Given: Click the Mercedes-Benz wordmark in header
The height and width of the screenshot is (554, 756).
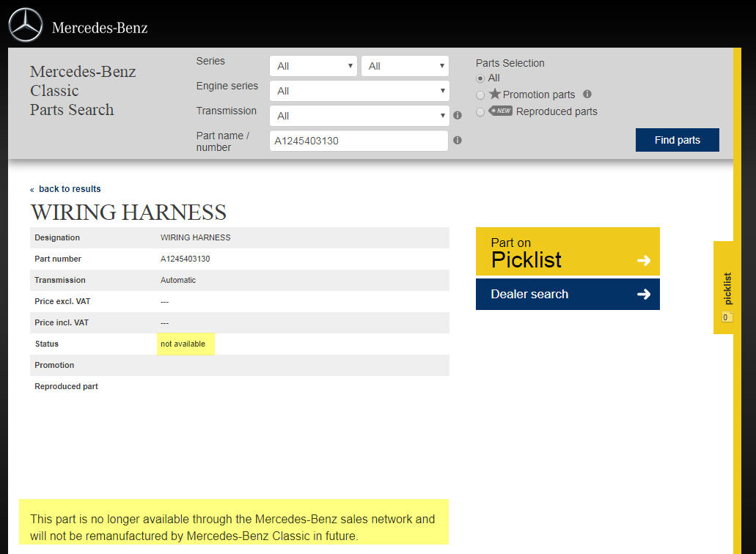Looking at the screenshot, I should coord(100,28).
